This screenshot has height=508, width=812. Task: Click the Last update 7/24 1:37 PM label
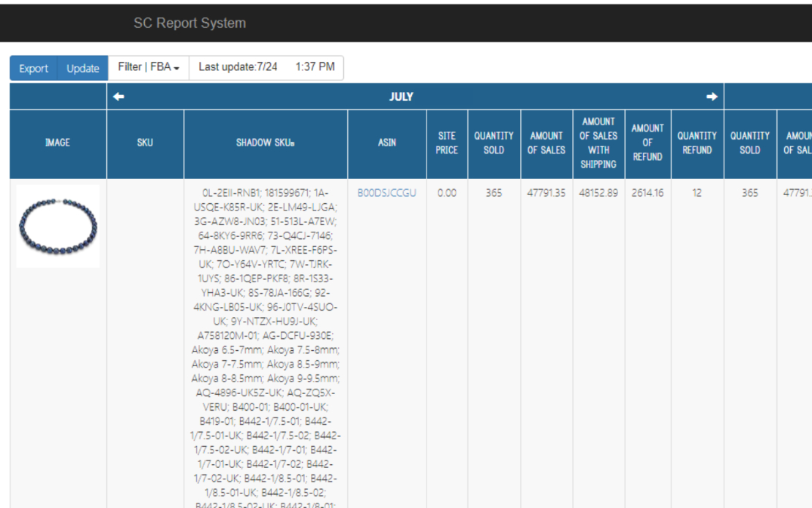266,67
